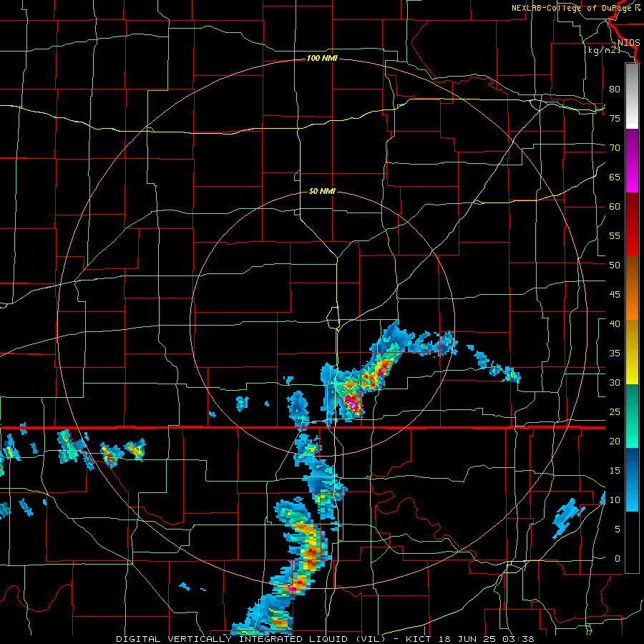Click the 15 value on the color scale
644x644 pixels.
click(x=615, y=471)
